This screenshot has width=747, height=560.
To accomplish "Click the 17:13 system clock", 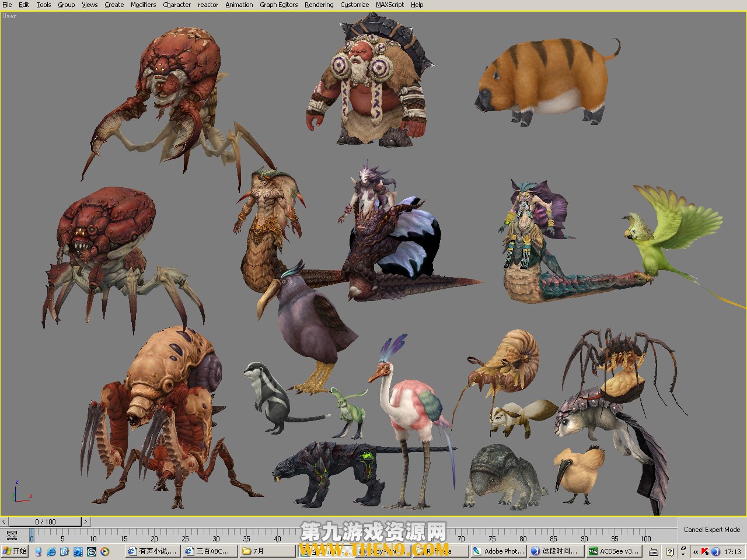I will click(x=732, y=551).
